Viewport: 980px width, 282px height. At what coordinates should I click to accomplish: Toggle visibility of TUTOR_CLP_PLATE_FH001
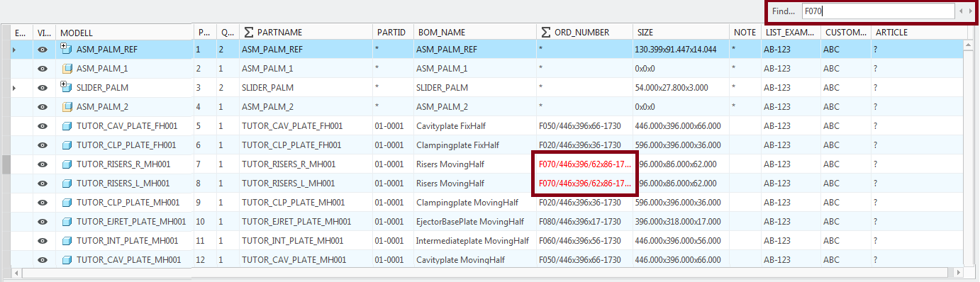click(x=43, y=145)
